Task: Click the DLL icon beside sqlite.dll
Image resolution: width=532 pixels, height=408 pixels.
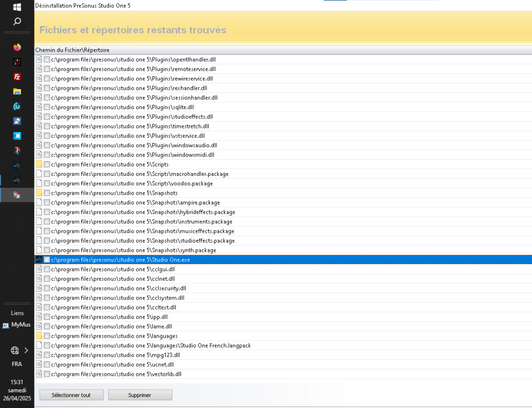Action: [39, 107]
